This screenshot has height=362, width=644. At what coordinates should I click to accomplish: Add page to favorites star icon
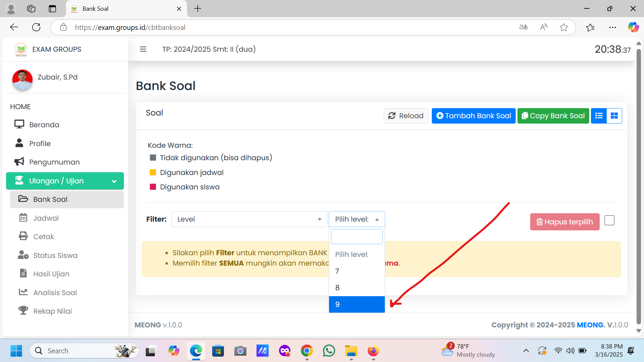564,27
